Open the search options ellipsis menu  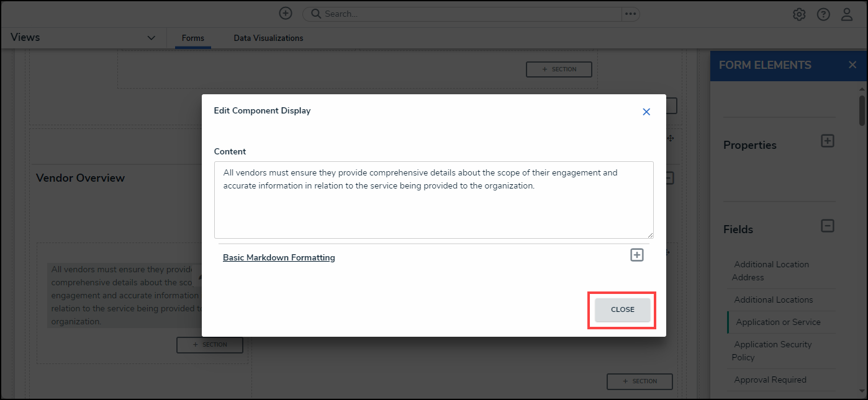click(x=630, y=14)
